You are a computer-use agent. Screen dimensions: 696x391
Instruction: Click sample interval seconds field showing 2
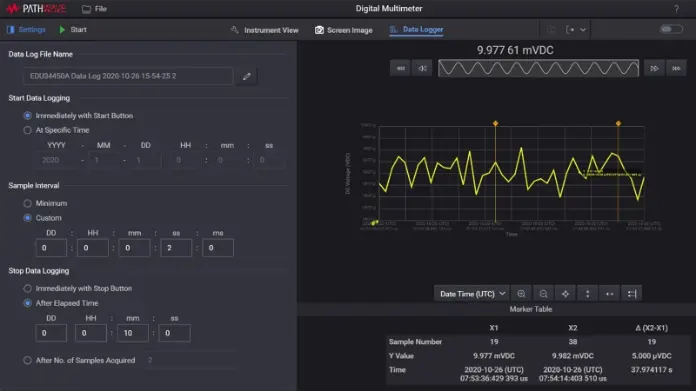[176, 248]
